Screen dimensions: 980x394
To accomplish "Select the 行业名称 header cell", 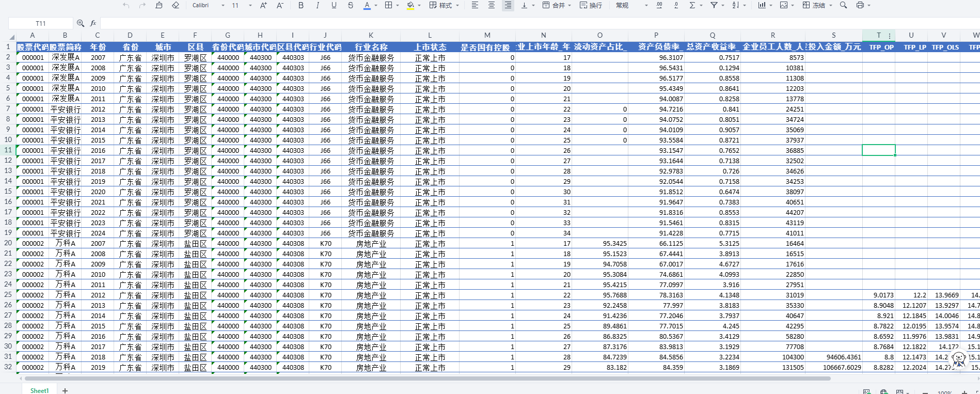I will pyautogui.click(x=371, y=47).
